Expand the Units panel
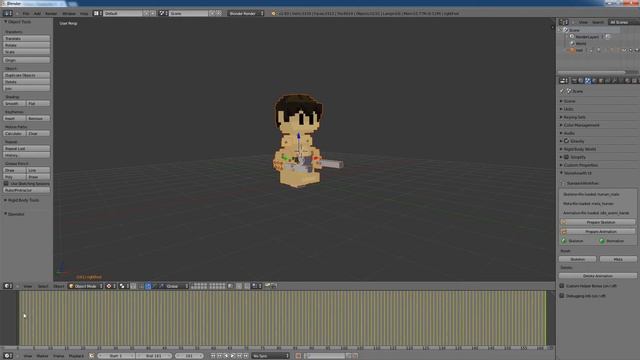The image size is (640, 360). [x=561, y=109]
